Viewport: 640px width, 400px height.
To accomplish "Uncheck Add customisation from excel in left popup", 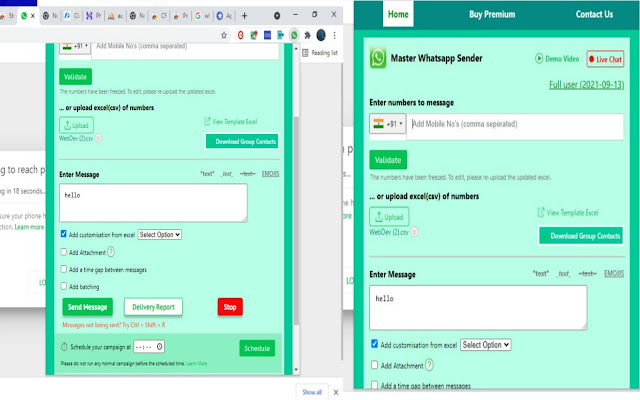I will coord(63,234).
